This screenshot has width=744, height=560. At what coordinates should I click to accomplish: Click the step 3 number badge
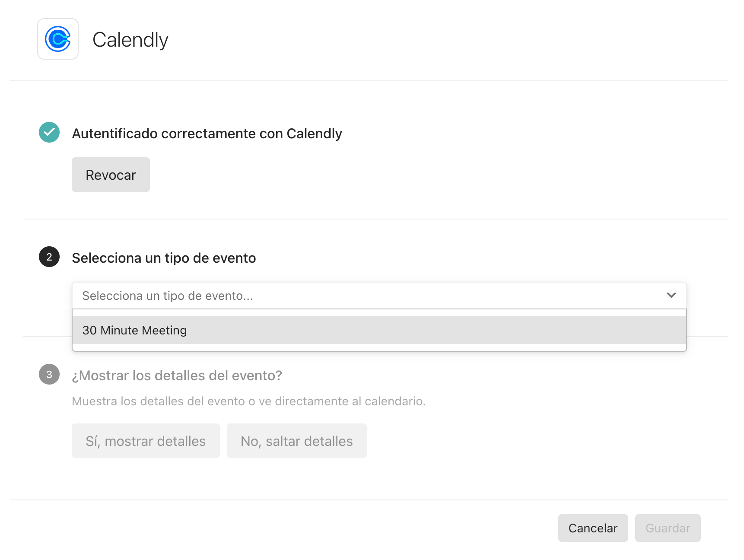tap(49, 374)
